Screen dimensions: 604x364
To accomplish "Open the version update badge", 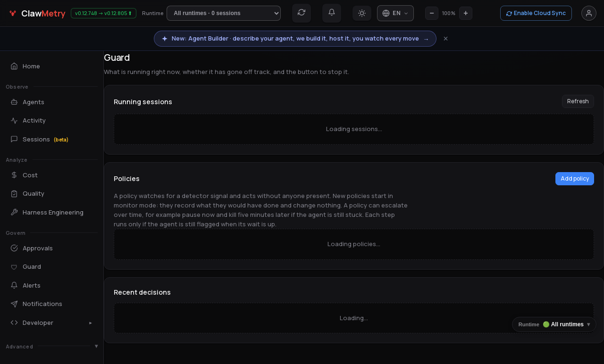I will 103,13.
